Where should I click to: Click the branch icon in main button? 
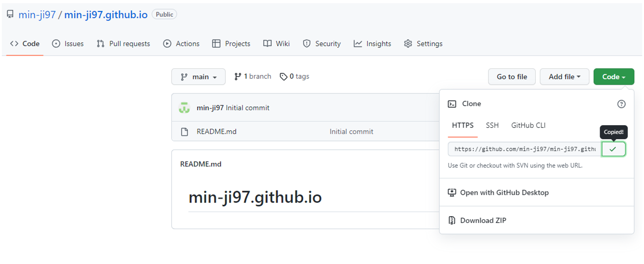point(184,77)
